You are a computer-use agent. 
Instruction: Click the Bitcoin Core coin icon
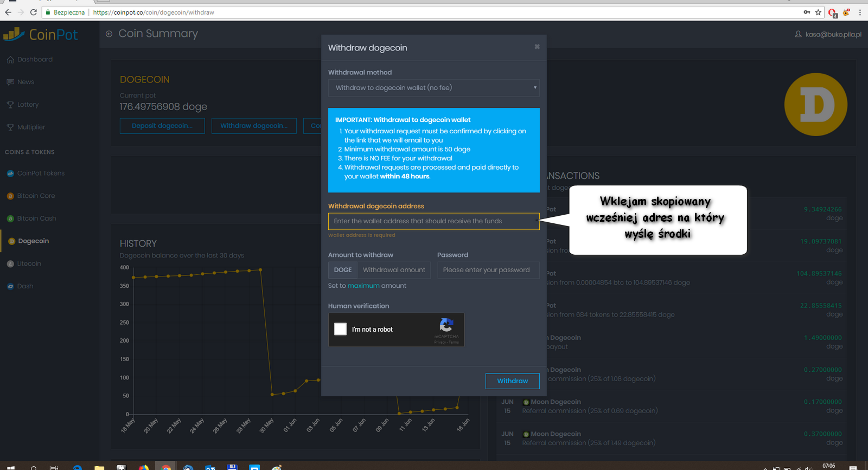click(10, 196)
